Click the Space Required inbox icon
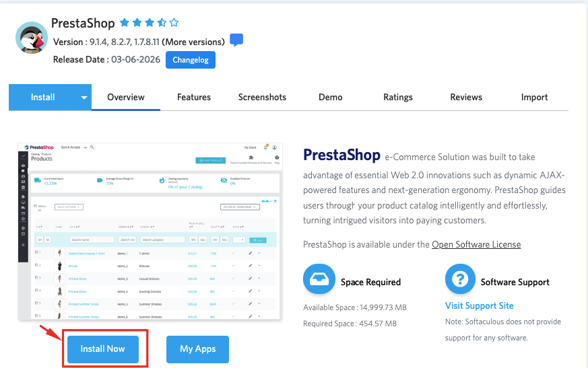 [x=319, y=279]
